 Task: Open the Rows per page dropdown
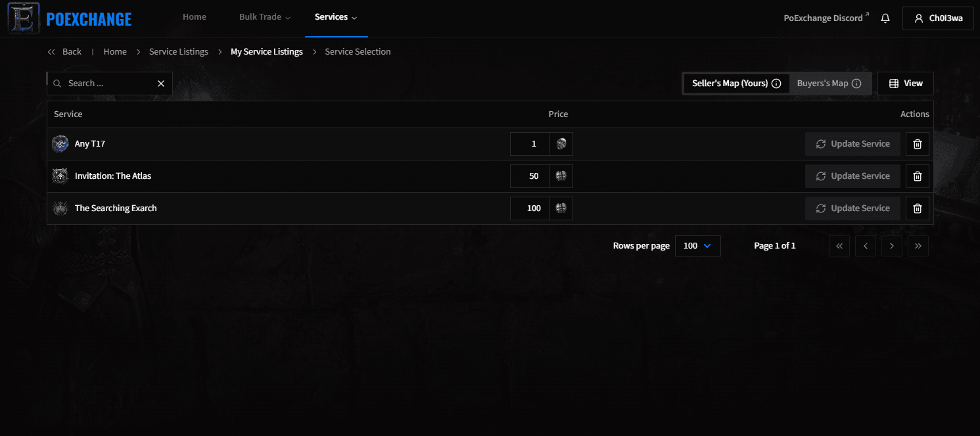pyautogui.click(x=698, y=246)
